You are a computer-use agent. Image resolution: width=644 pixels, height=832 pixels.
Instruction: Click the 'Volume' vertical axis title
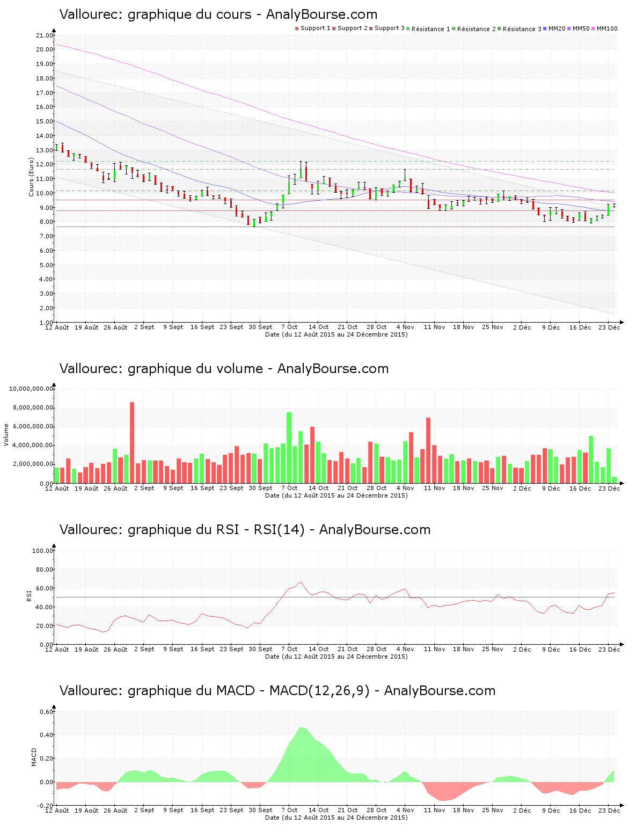6,435
